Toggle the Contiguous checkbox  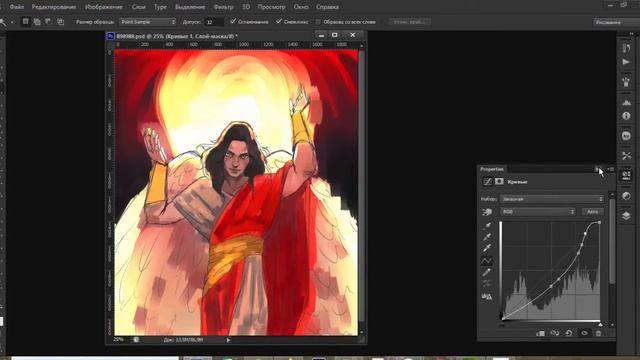point(279,21)
